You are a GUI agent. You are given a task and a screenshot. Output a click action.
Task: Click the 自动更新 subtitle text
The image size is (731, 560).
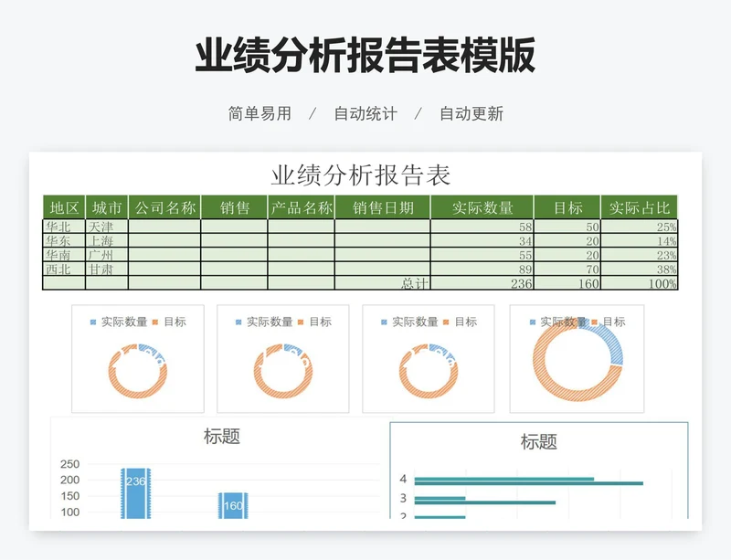pos(471,113)
